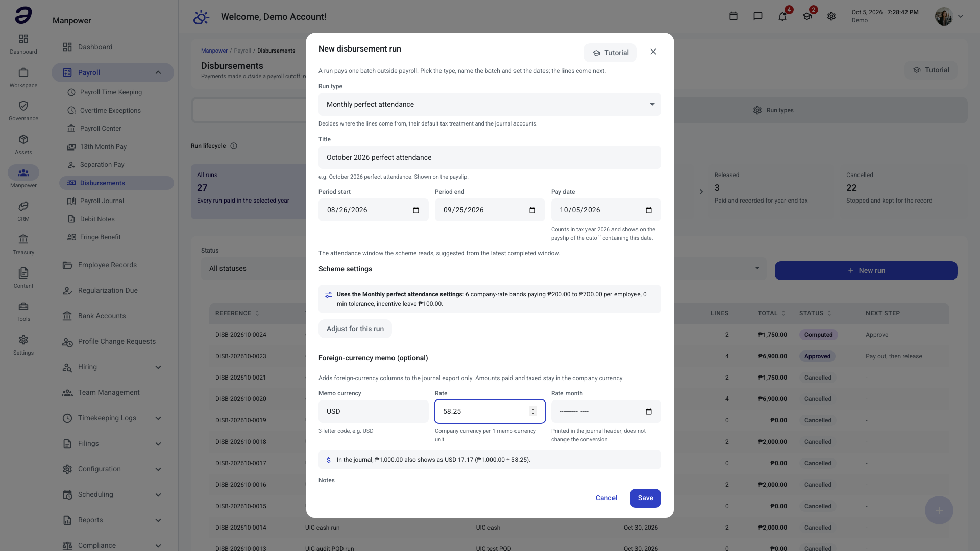This screenshot has width=980, height=551.
Task: Click Run lifecycle info icon
Action: (x=234, y=146)
